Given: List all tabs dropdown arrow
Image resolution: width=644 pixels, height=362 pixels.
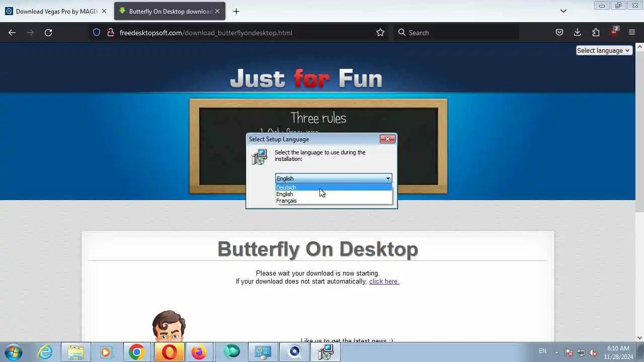Looking at the screenshot, I should click(x=563, y=11).
